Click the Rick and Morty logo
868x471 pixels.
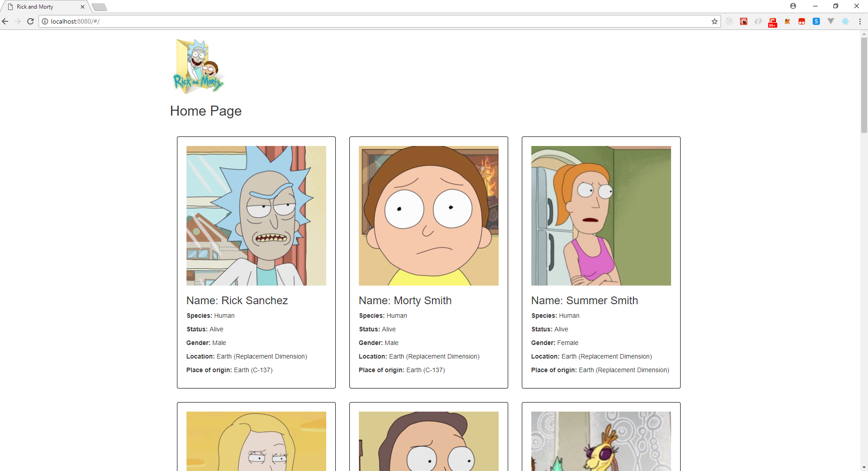coord(199,67)
